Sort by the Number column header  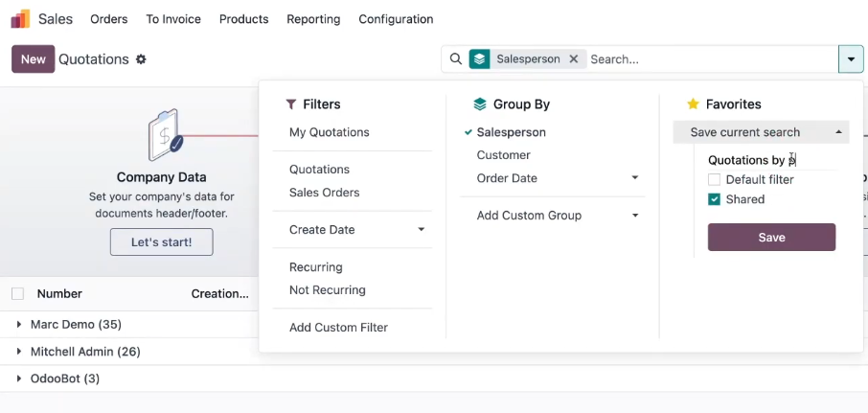pyautogui.click(x=59, y=294)
